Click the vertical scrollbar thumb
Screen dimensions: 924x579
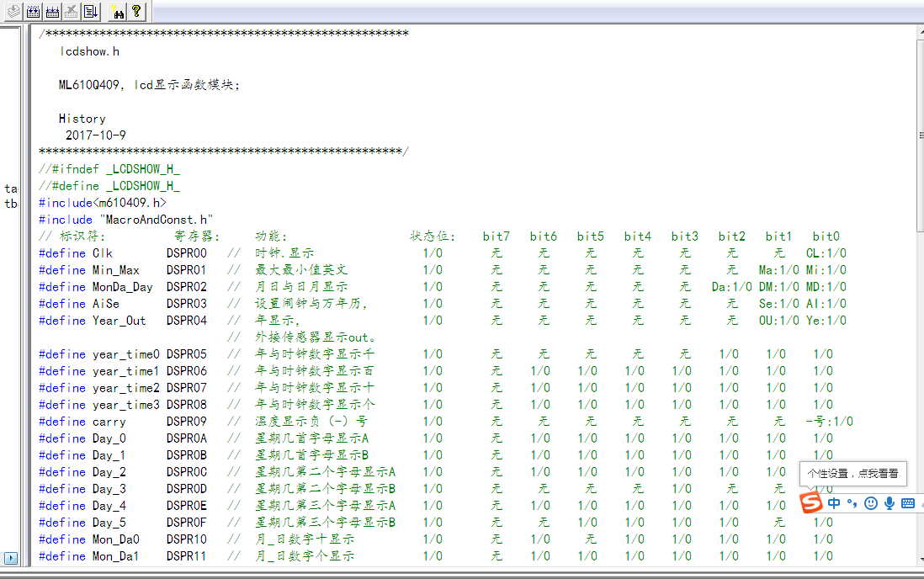pos(921,135)
